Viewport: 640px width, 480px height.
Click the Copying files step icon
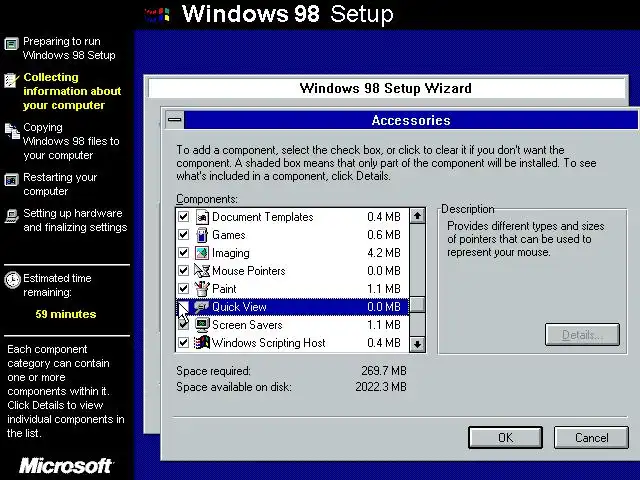tap(12, 131)
